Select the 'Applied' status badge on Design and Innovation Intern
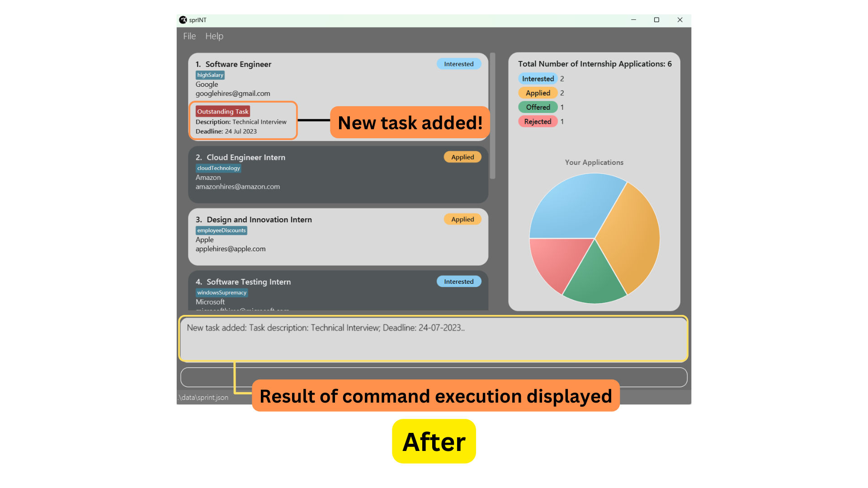868x488 pixels. 462,219
